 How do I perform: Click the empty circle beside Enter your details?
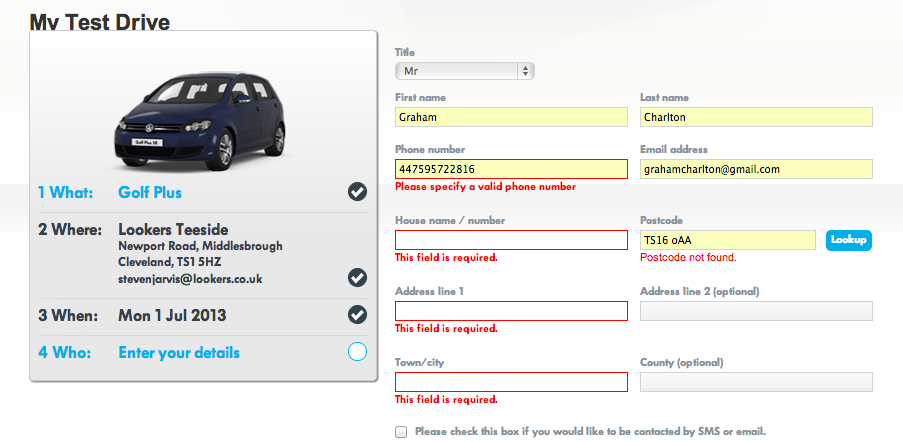point(357,352)
